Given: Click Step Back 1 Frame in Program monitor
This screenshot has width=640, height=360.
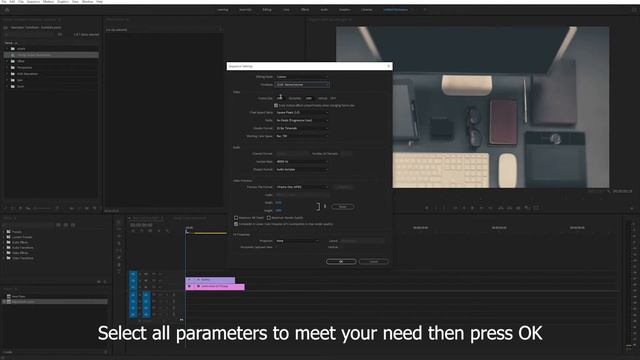Looking at the screenshot, I should coord(464,208).
